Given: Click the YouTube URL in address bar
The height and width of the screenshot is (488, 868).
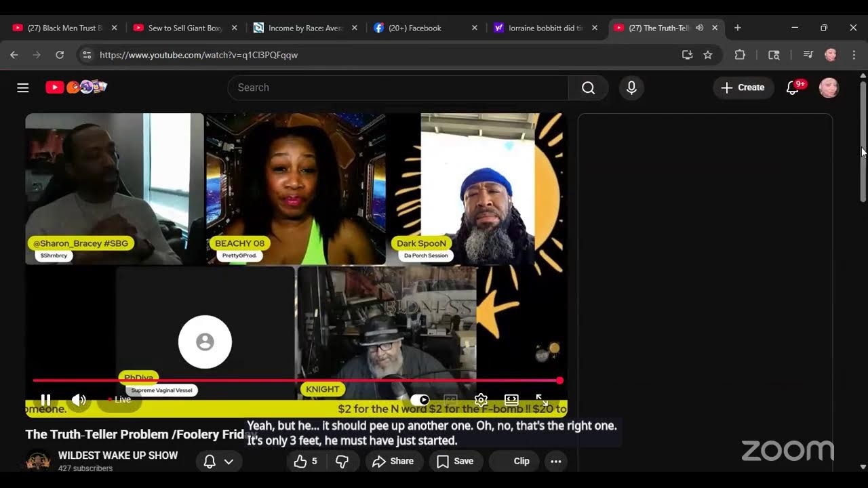Looking at the screenshot, I should click(x=199, y=55).
